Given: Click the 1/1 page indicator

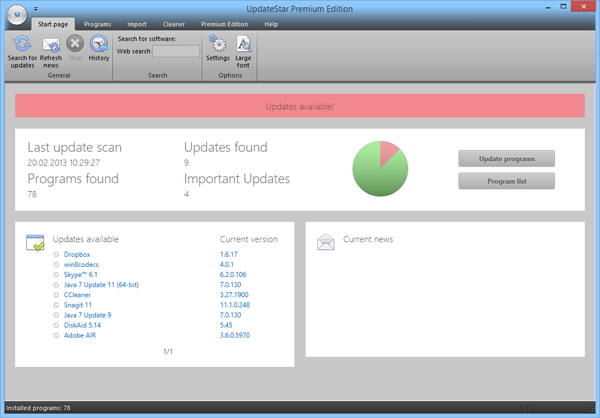Looking at the screenshot, I should point(168,351).
